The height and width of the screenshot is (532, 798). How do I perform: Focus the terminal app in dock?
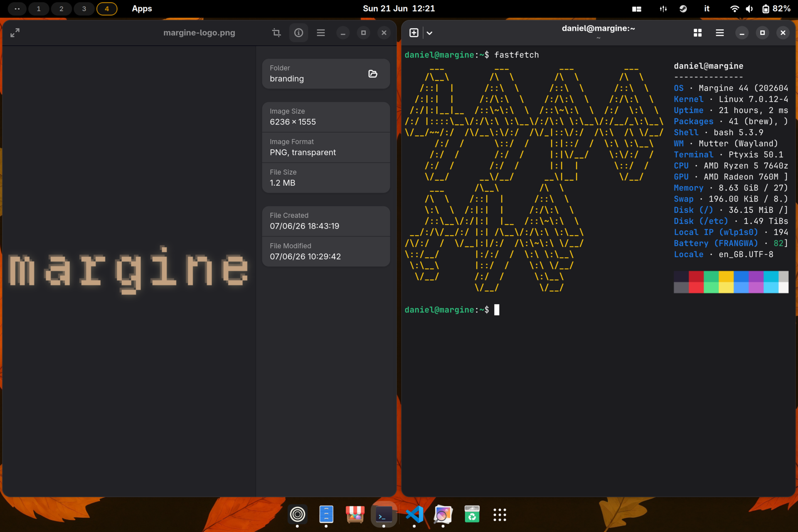click(x=384, y=515)
